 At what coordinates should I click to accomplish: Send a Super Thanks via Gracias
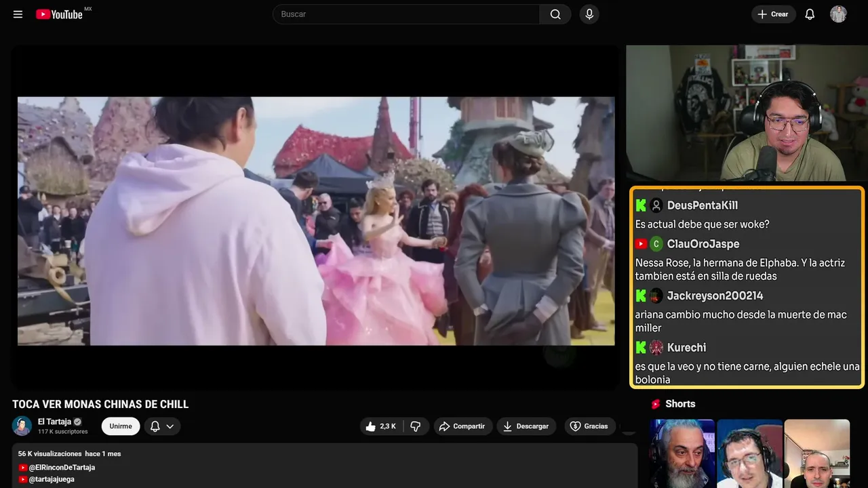(589, 426)
